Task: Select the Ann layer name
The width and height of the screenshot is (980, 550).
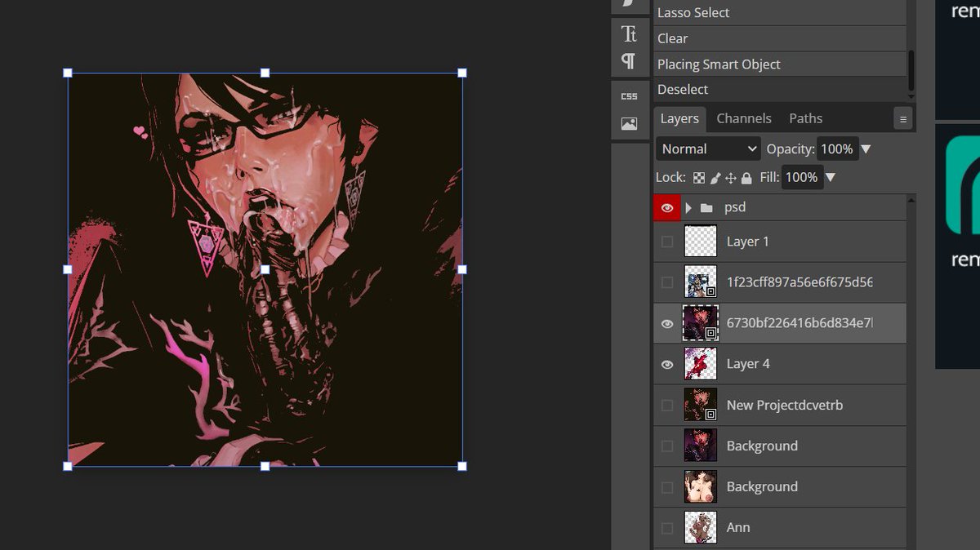Action: [738, 528]
